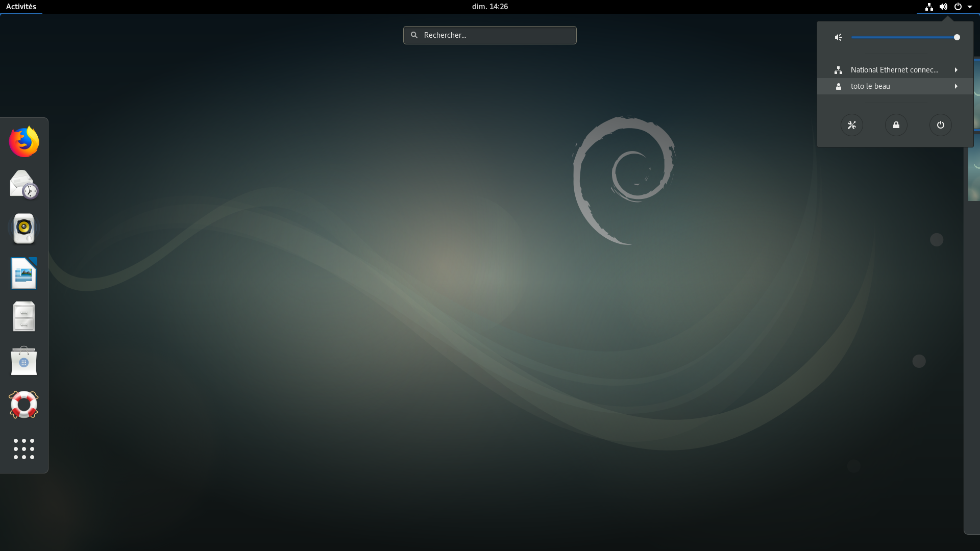Viewport: 980px width, 551px height.
Task: Click inside the Rechercher search field
Action: (490, 35)
